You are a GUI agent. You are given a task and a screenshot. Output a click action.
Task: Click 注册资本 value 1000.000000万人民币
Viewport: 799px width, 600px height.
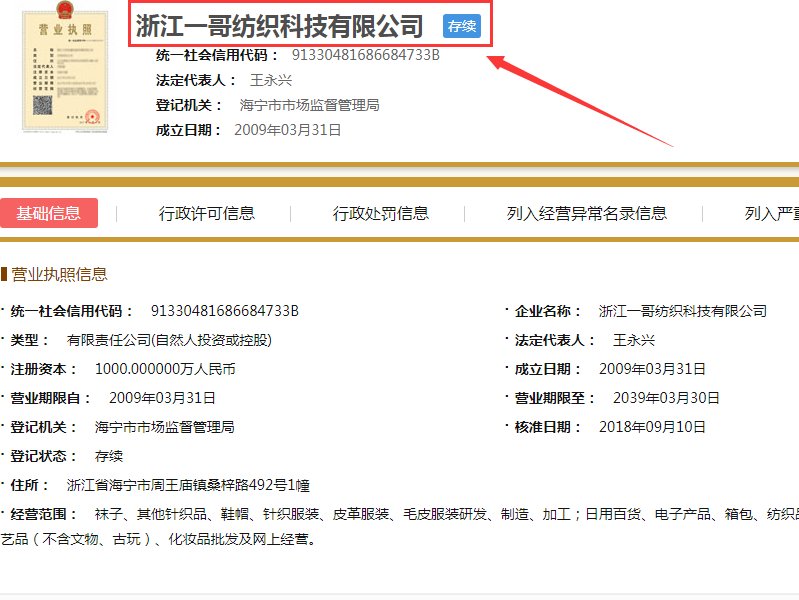tap(165, 369)
